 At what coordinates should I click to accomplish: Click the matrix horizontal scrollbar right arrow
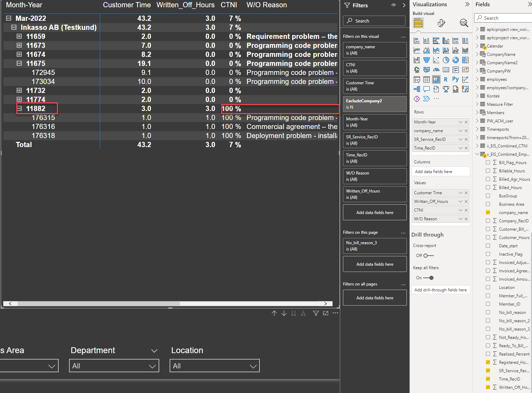(x=326, y=304)
